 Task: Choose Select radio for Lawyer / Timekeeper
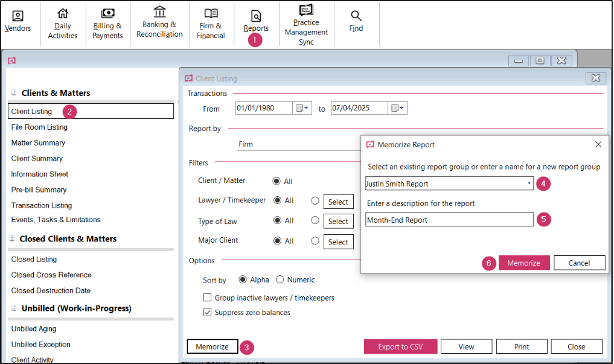click(x=315, y=201)
